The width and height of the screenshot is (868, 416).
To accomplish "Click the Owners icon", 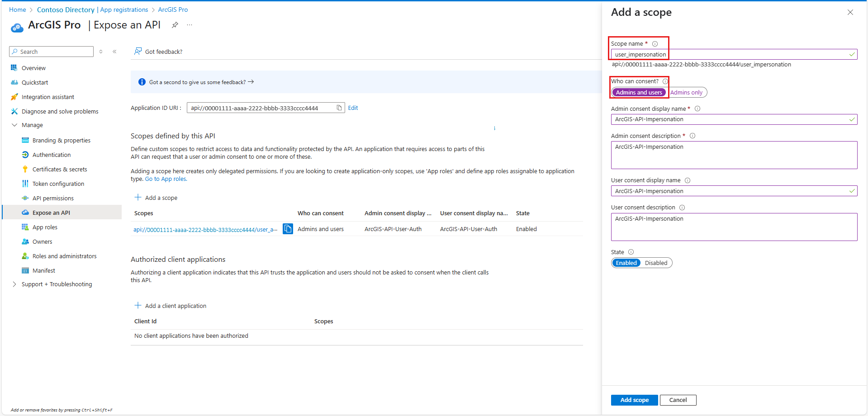I will coord(25,241).
